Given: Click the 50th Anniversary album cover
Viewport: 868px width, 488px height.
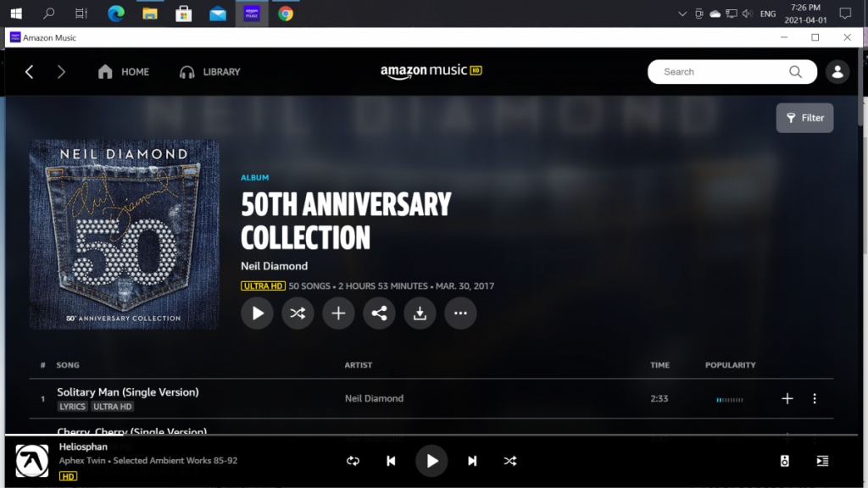Looking at the screenshot, I should click(x=124, y=235).
